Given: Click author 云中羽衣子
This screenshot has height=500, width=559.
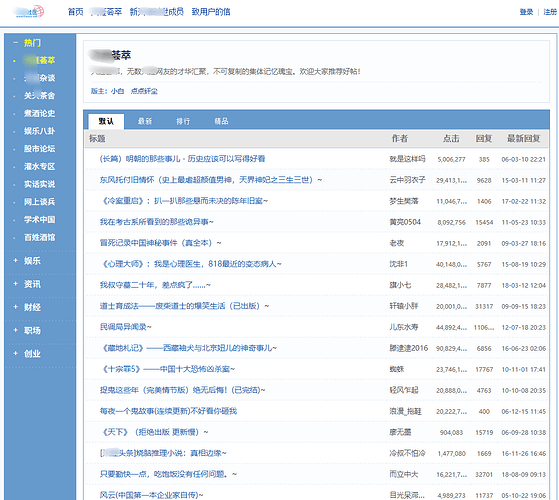Looking at the screenshot, I should tap(407, 180).
